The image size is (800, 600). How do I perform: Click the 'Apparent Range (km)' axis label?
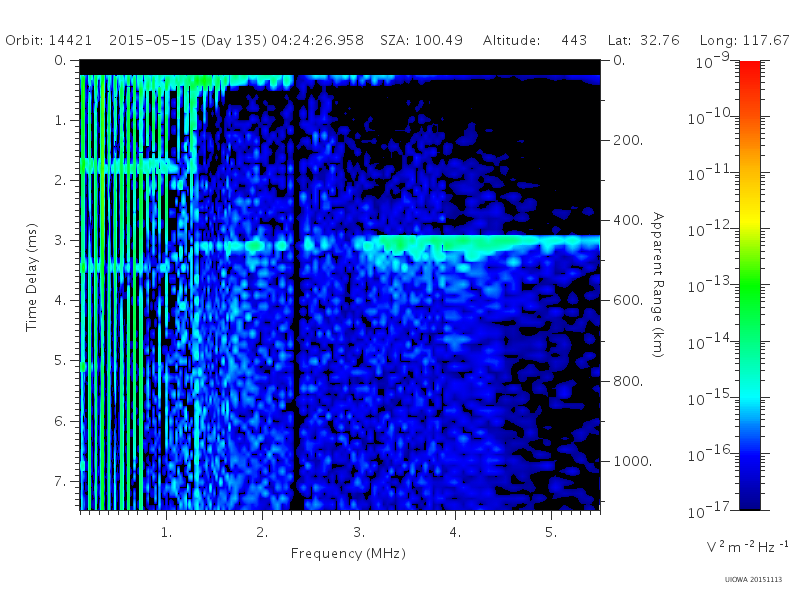coord(658,285)
